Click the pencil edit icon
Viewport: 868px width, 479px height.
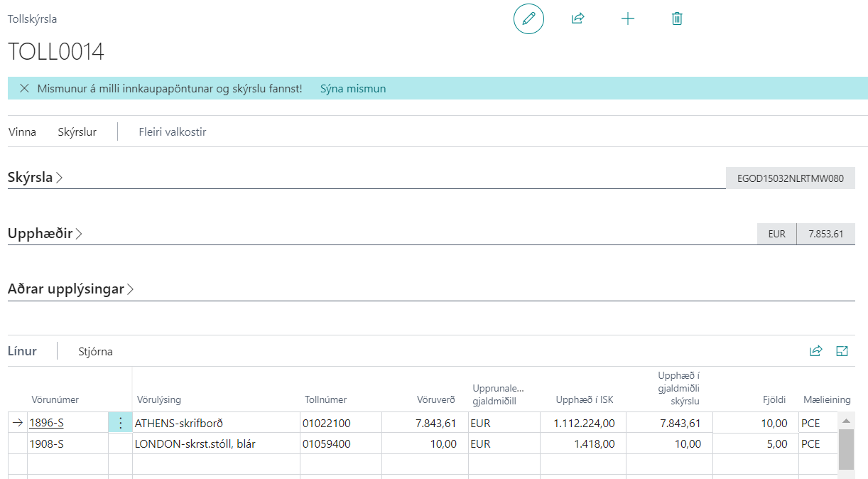coord(528,19)
